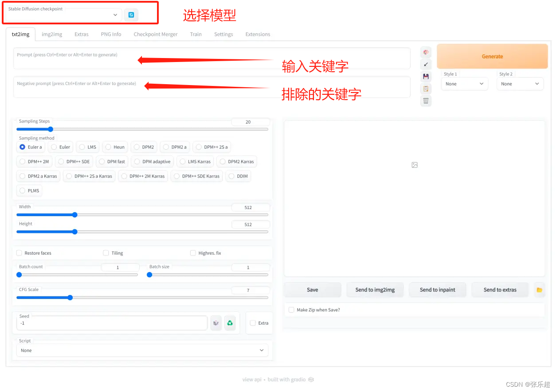Select the DPM++ 2M Karras method
The height and width of the screenshot is (392, 557).
143,176
